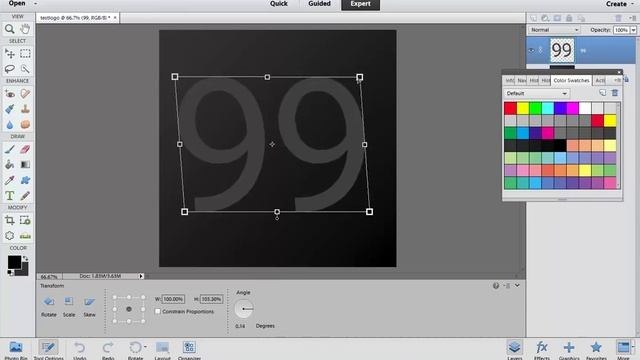Open the Default swatches library dropdown

536,93
